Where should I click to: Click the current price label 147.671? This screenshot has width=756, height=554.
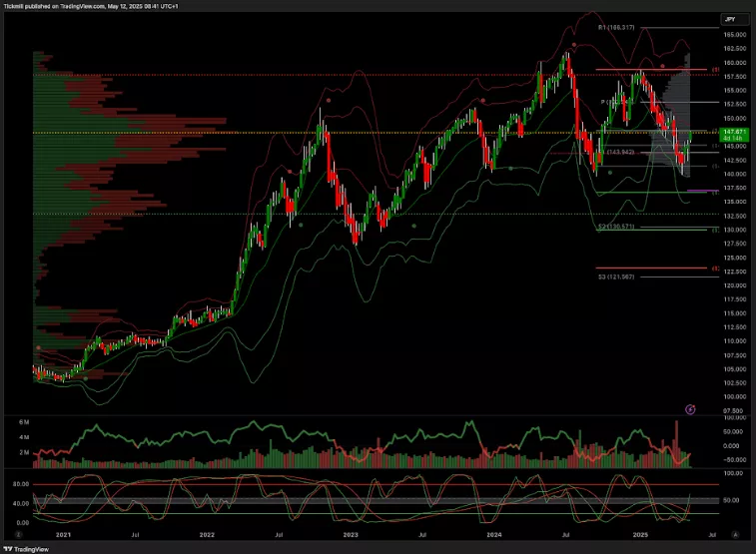[x=734, y=131]
